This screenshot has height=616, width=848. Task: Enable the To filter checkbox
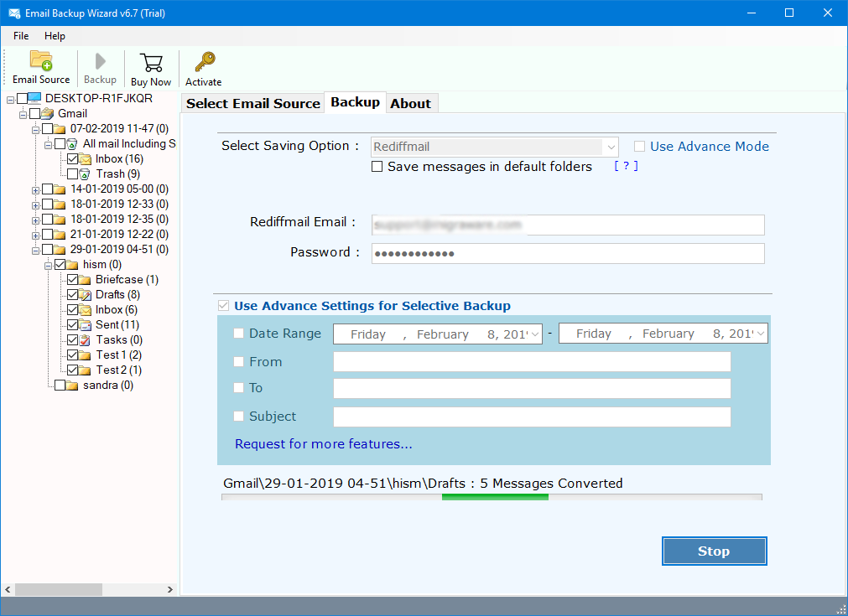click(238, 387)
